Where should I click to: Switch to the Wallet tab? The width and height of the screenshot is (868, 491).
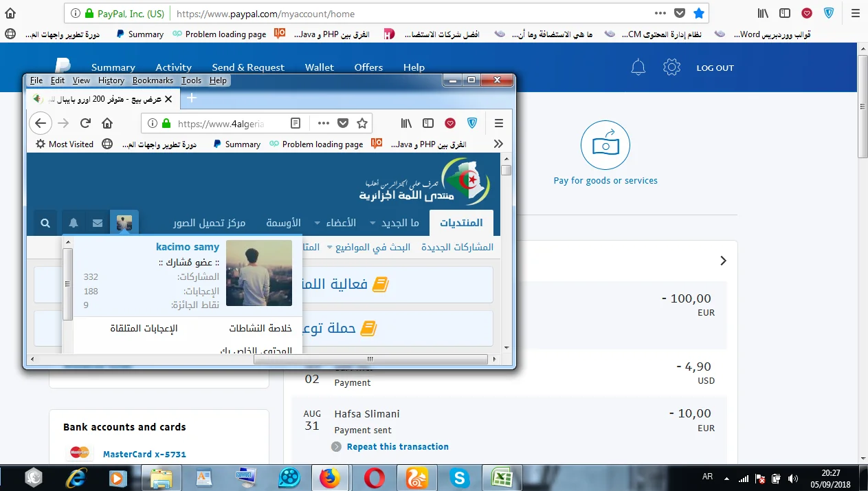pyautogui.click(x=319, y=67)
